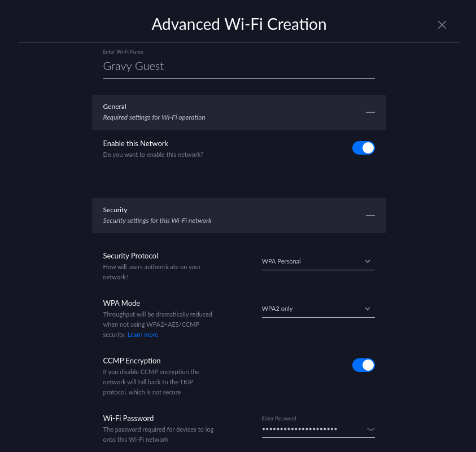Click the eye icon in the password field
The image size is (476, 452).
click(x=371, y=429)
